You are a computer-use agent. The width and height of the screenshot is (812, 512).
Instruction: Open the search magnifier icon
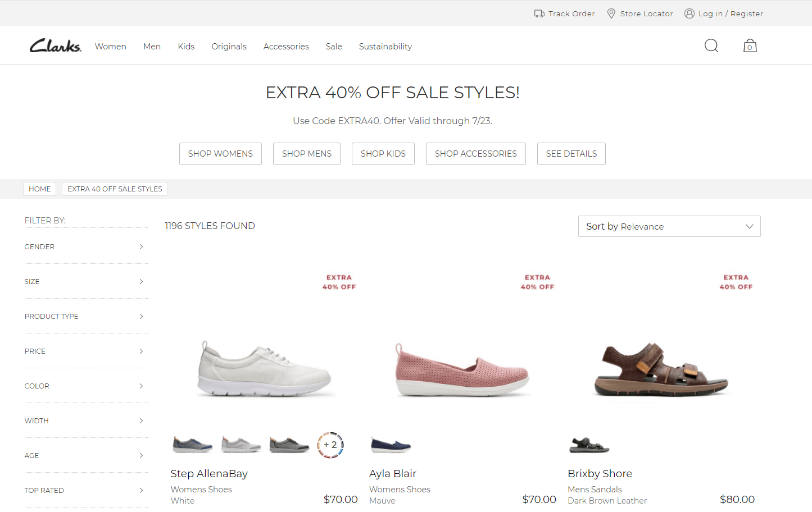[x=711, y=45]
